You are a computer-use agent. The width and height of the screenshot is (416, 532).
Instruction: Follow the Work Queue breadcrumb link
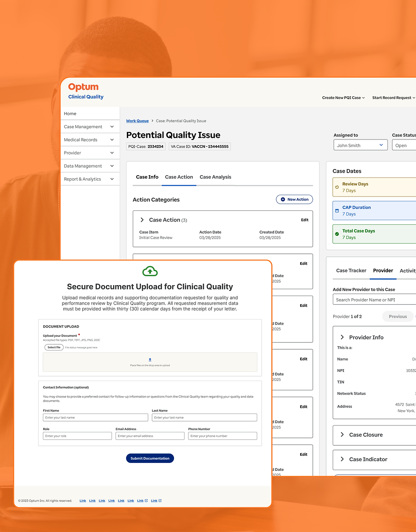(137, 120)
